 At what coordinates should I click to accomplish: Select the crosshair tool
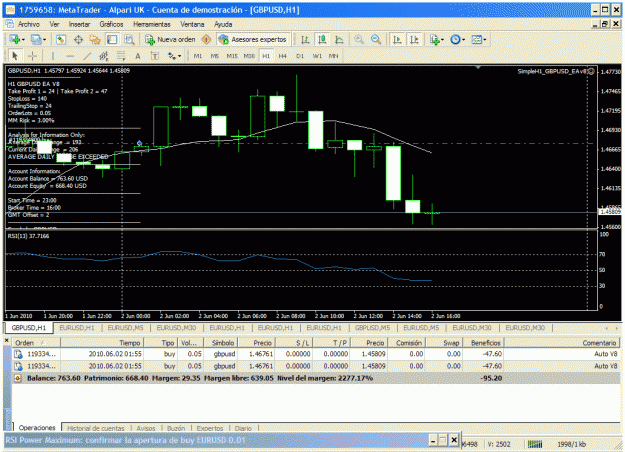point(33,56)
